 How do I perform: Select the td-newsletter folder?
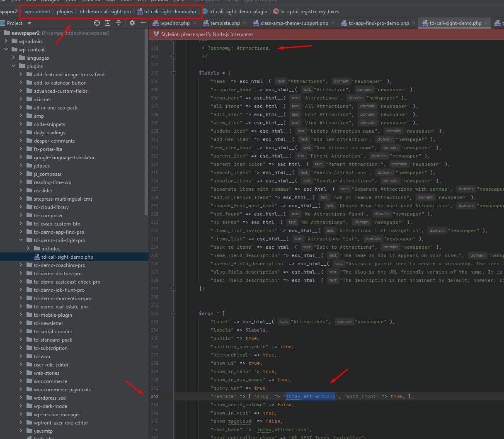tap(48, 323)
